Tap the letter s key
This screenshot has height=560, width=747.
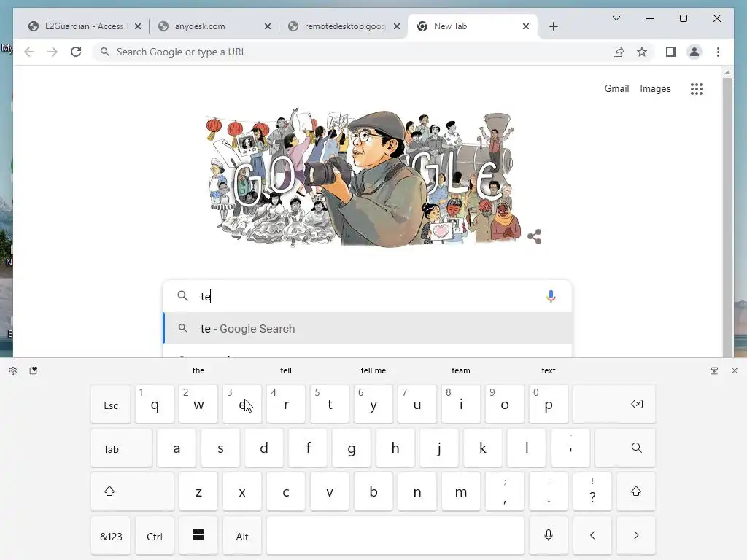[220, 448]
